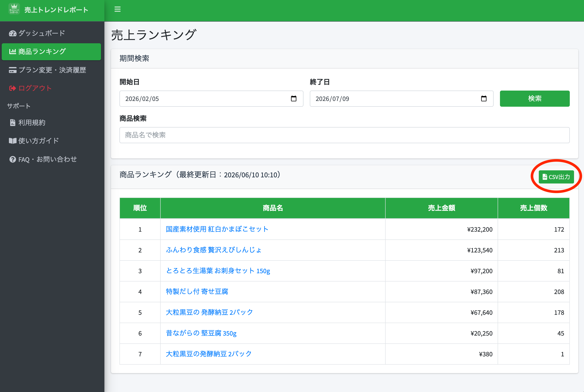Open rank 5 大粒黒豆の 発酵納豆 2パック link
Viewport: 584px width, 392px height.
point(209,312)
